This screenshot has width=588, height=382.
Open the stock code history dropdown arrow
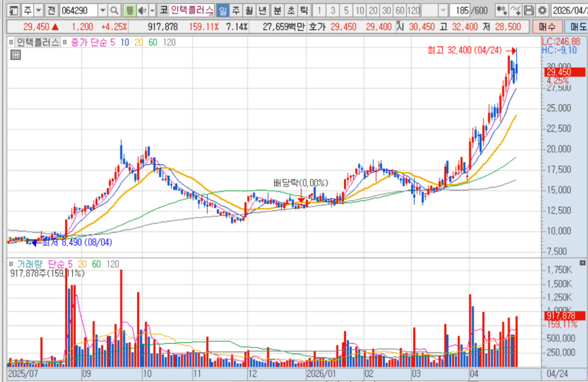click(103, 10)
